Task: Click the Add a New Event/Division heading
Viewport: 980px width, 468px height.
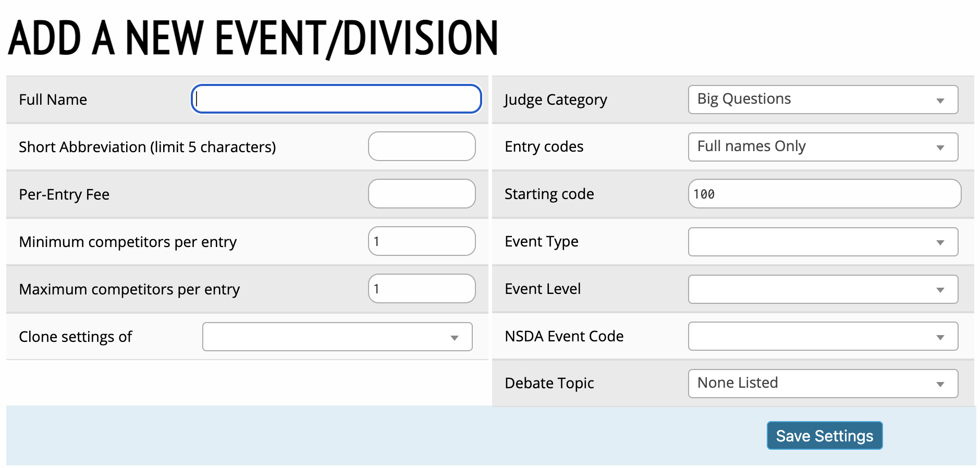Action: [x=253, y=38]
